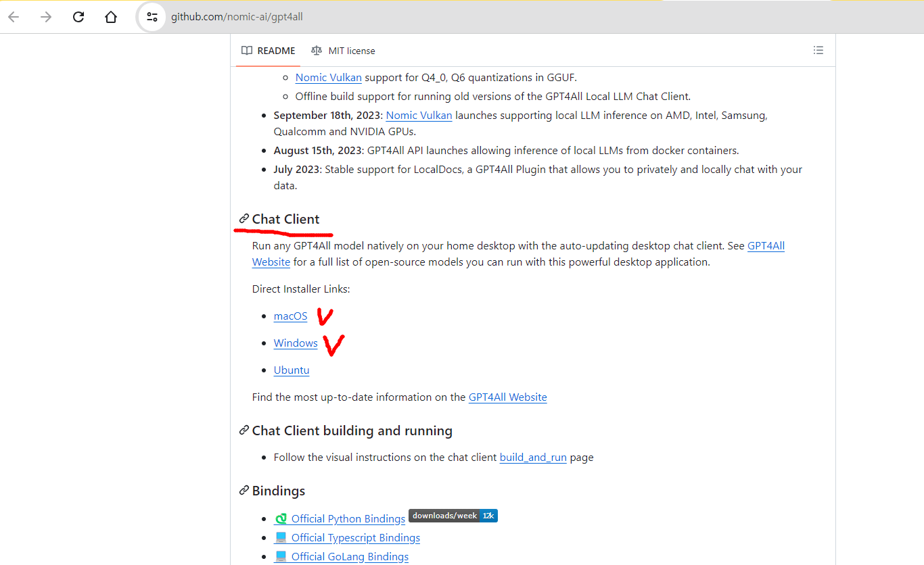This screenshot has height=565, width=924.
Task: Click the GoLang bindings computer icon
Action: tap(281, 557)
